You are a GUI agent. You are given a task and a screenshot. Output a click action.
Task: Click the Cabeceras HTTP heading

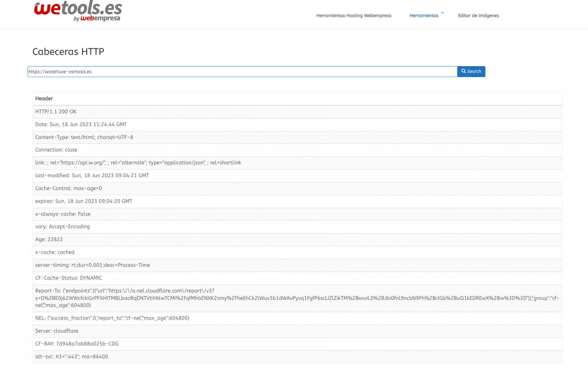pos(68,51)
